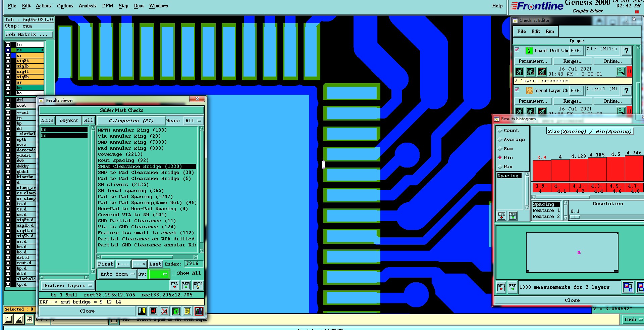Open the green Sv severity dropdown
The height and width of the screenshot is (330, 644).
click(x=158, y=274)
